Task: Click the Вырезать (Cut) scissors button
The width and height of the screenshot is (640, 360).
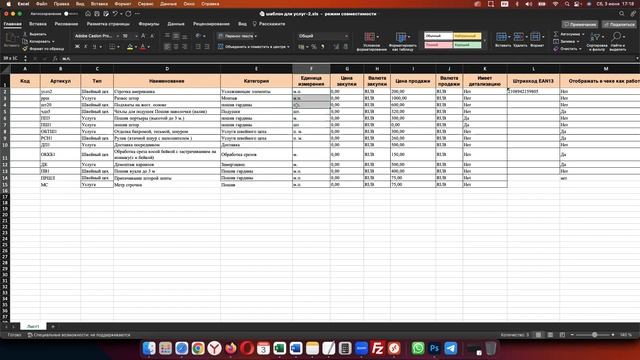Action: click(35, 34)
